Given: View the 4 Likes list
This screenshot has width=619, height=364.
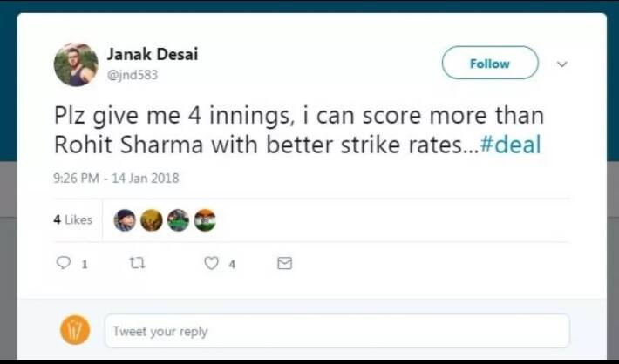Looking at the screenshot, I should (72, 220).
